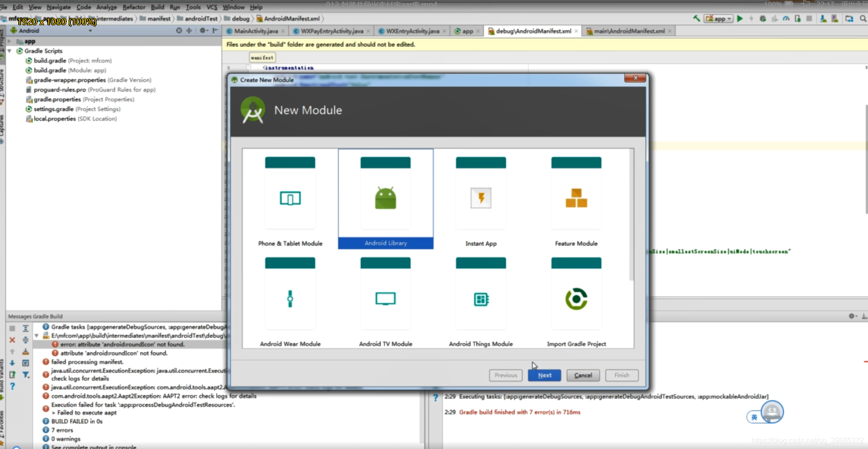Open the Android Profiler gauge icon
Viewport: 868px width, 449px height.
pyautogui.click(x=786, y=18)
